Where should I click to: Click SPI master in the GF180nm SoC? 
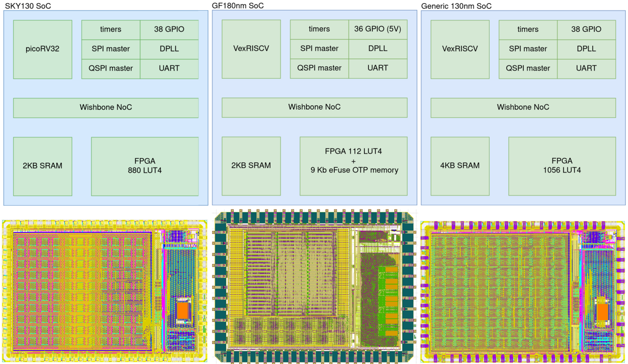point(319,49)
